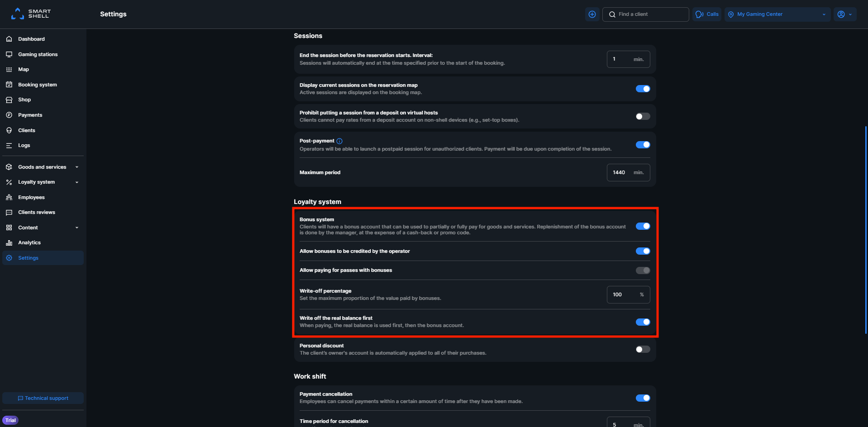This screenshot has width=868, height=427.
Task: Click the page scrollbar on right edge
Action: pos(866,230)
